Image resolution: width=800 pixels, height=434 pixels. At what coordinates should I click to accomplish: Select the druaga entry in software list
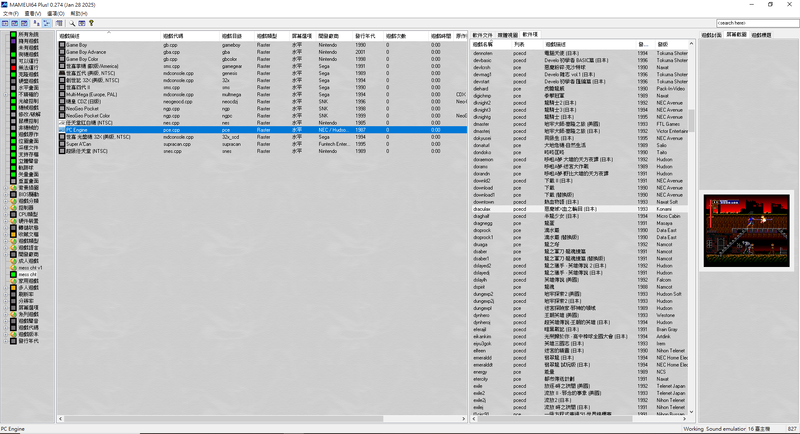(580, 244)
